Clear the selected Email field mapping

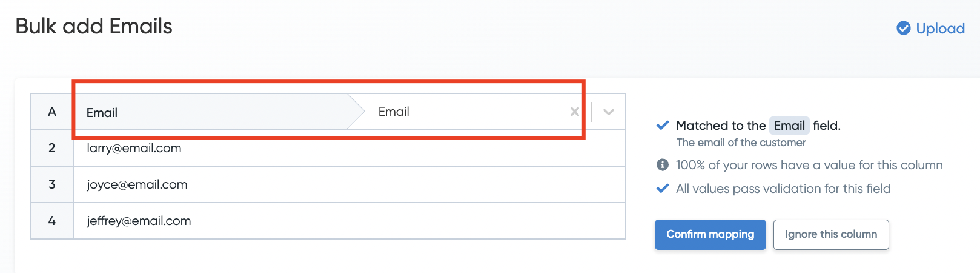coord(574,112)
